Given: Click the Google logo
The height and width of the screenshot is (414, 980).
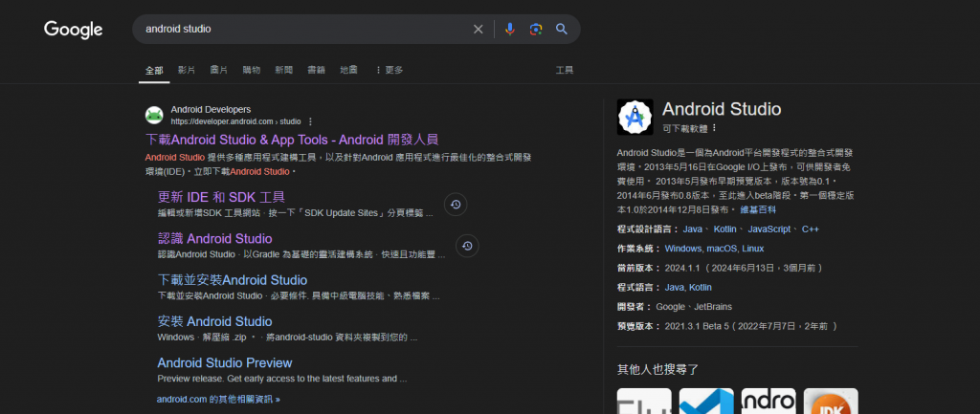Looking at the screenshot, I should point(73,30).
